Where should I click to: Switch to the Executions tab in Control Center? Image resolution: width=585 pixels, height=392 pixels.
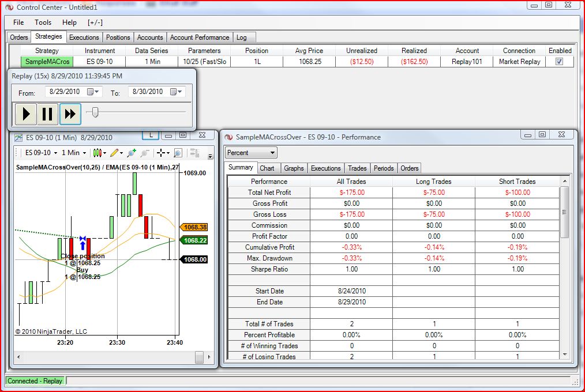[x=84, y=37]
